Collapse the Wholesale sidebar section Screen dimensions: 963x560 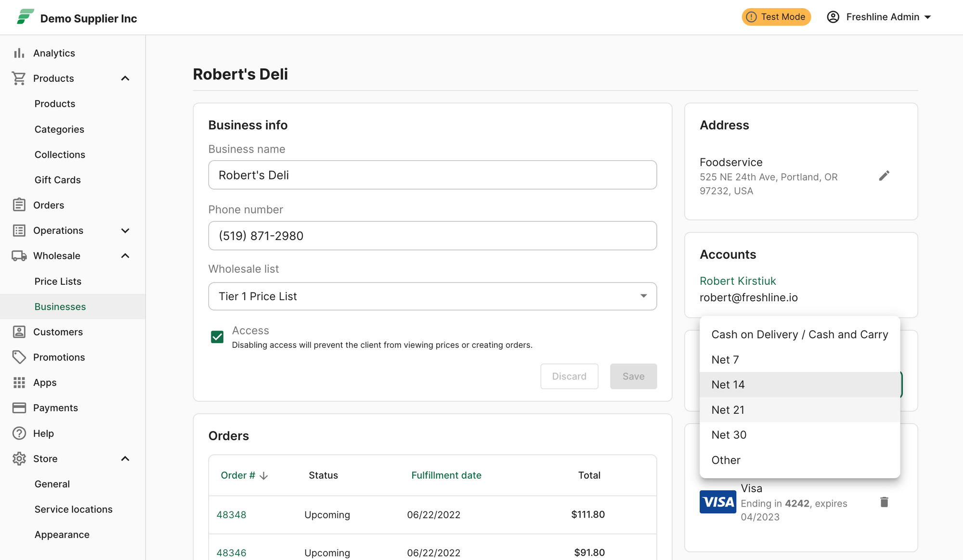coord(125,256)
